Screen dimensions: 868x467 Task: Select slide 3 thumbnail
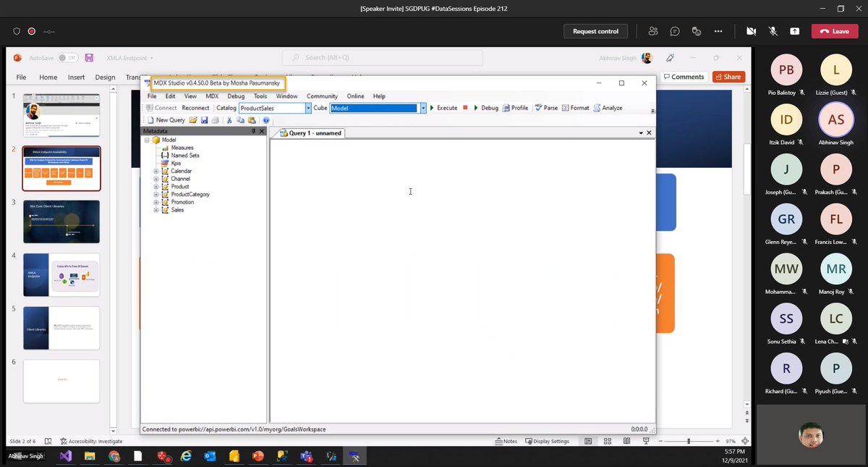pyautogui.click(x=61, y=222)
